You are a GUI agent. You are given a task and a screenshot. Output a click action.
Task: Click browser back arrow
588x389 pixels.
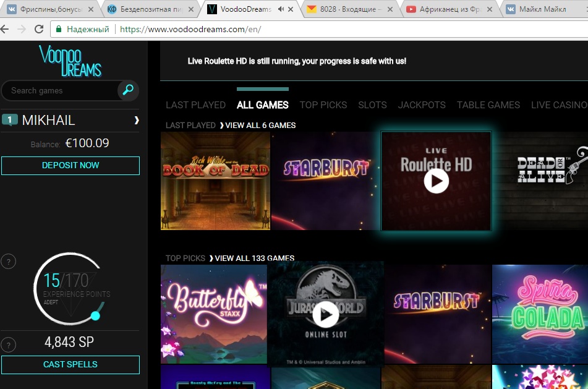pyautogui.click(x=6, y=29)
